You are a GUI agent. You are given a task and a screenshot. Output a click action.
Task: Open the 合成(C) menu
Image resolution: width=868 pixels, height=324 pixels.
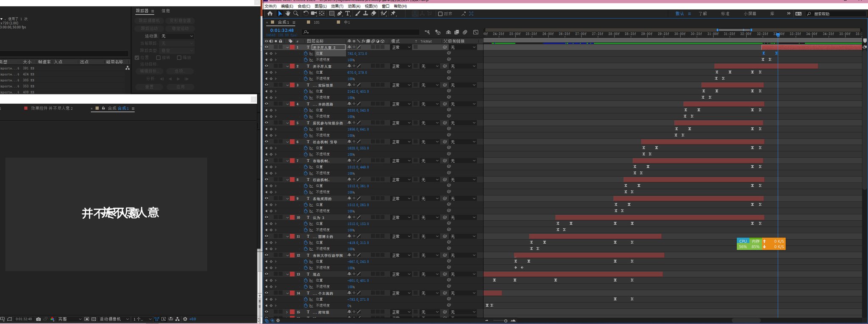pos(304,6)
